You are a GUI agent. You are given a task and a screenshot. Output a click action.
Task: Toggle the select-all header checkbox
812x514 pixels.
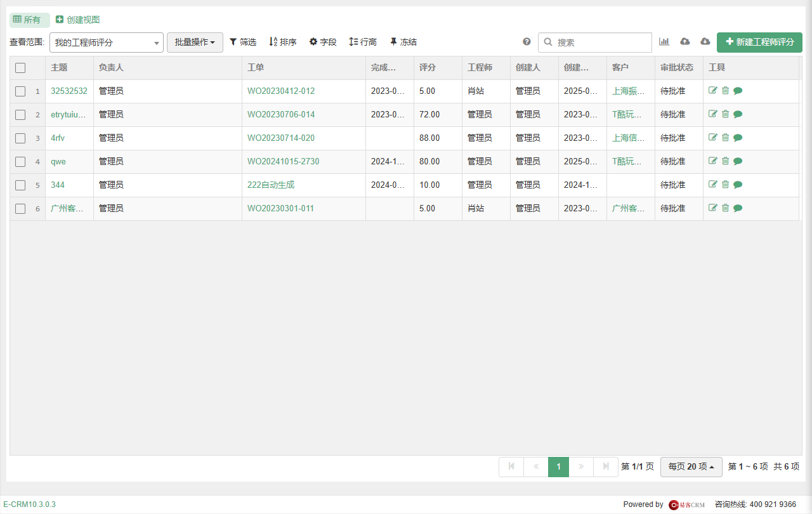(x=20, y=68)
